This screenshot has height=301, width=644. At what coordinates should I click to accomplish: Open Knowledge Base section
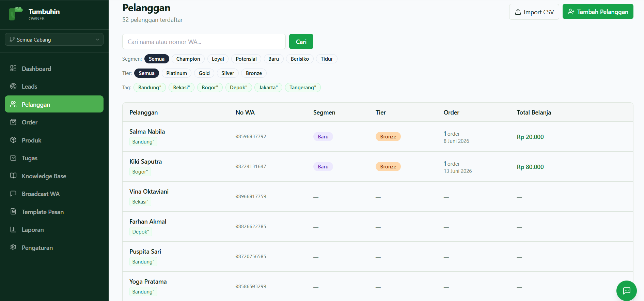coord(54,176)
